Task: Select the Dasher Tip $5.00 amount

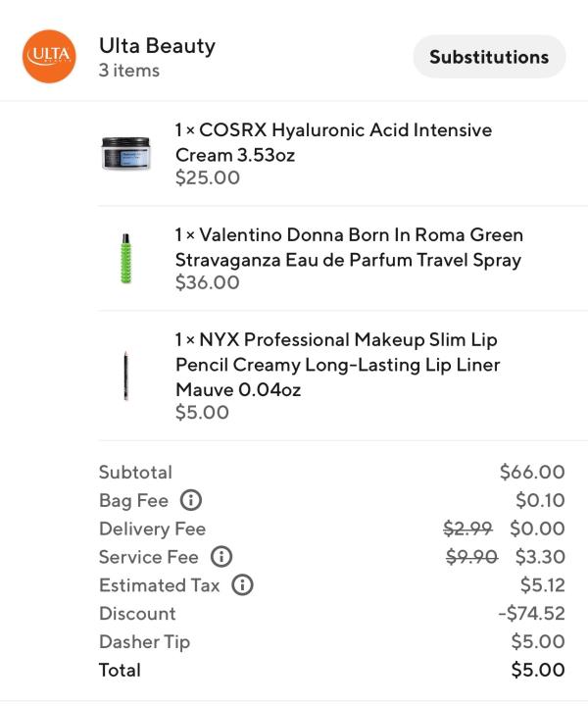Action: tap(538, 641)
